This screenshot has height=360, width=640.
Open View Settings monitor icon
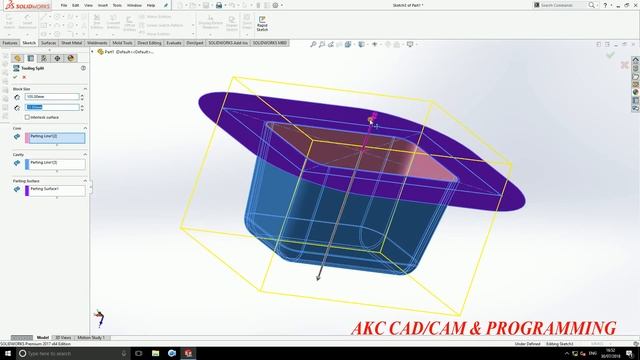(x=410, y=44)
